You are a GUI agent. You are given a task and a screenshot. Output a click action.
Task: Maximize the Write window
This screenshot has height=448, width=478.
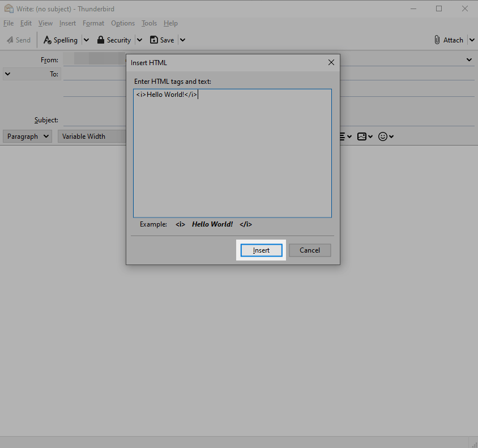point(439,8)
